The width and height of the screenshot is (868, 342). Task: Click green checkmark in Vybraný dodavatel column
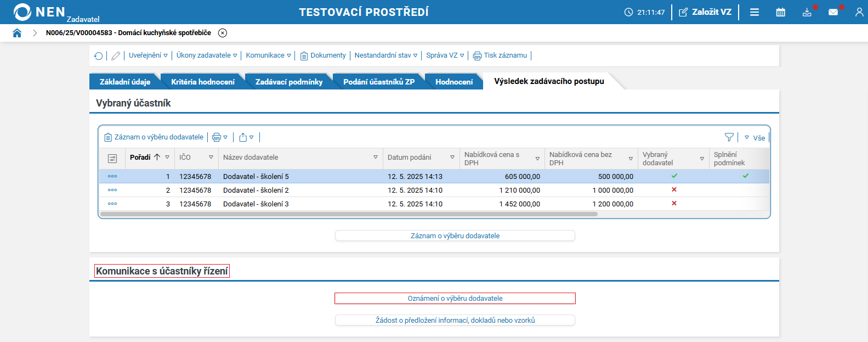point(674,176)
